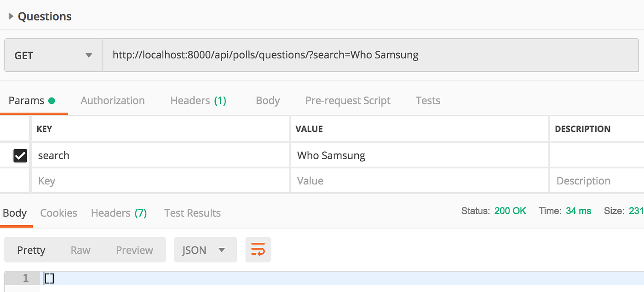Viewport: 644px width, 292px height.
Task: Check the Test Results tab
Action: (192, 212)
